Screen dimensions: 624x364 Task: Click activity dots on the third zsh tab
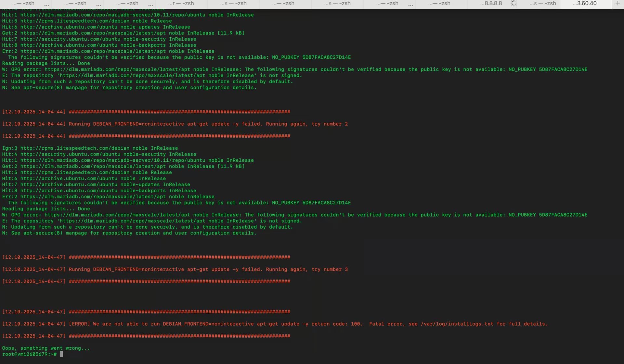point(150,5)
